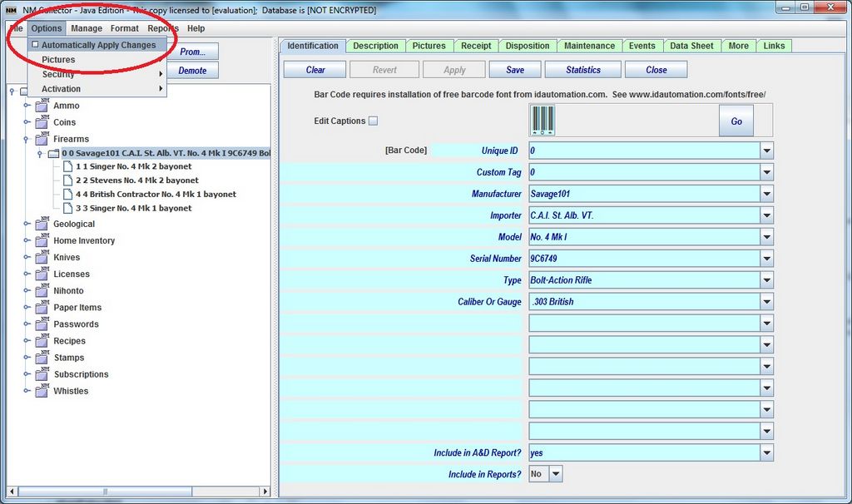Click the barcode image icon
Screen dimensions: 852x504
click(542, 121)
